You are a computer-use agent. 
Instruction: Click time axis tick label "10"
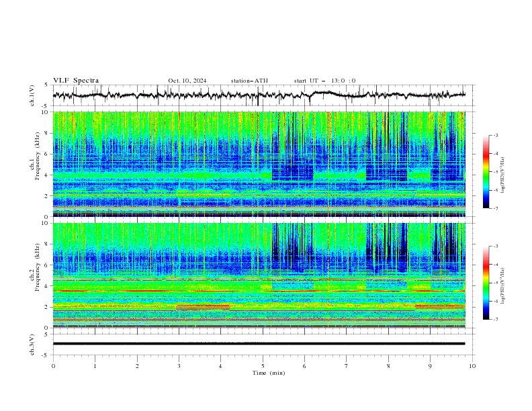472,366
